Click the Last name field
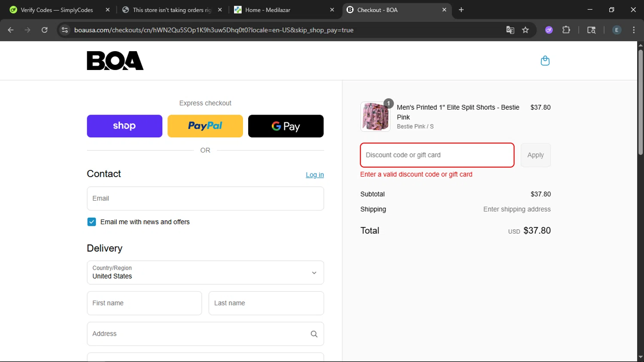 tap(266, 303)
